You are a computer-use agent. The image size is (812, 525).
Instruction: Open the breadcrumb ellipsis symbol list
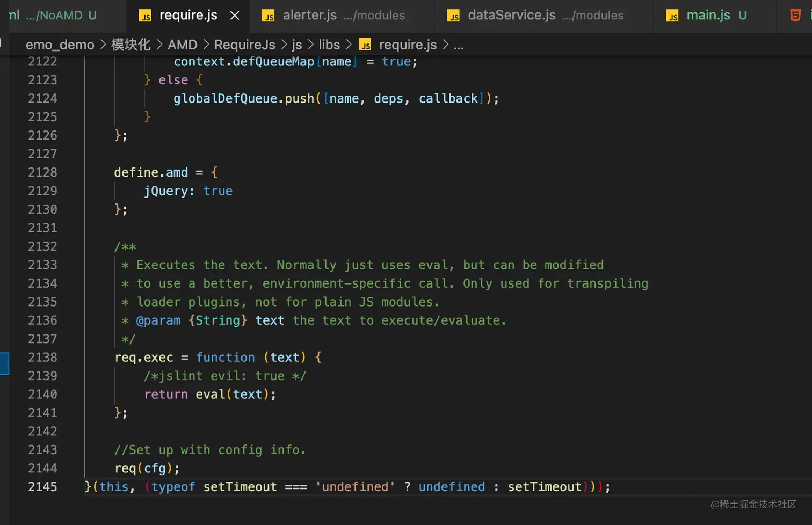click(x=459, y=46)
